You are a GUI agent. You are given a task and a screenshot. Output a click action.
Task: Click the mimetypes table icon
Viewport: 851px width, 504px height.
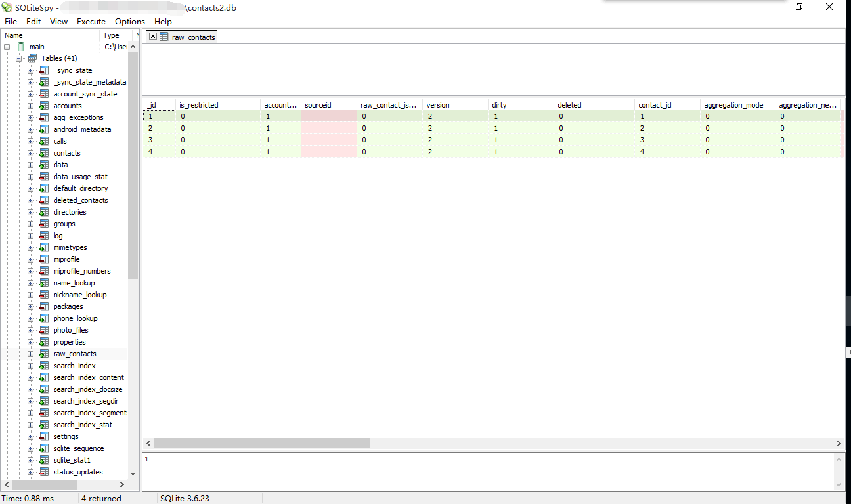pyautogui.click(x=44, y=247)
